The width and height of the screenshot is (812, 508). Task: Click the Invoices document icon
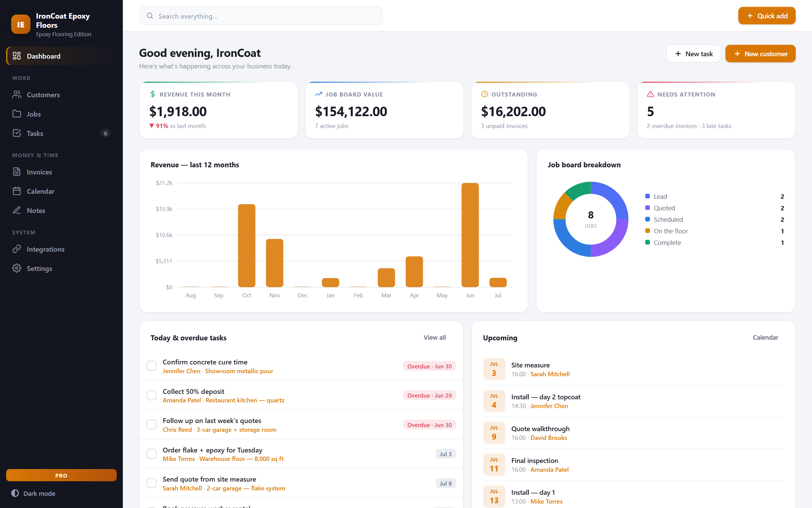[17, 172]
